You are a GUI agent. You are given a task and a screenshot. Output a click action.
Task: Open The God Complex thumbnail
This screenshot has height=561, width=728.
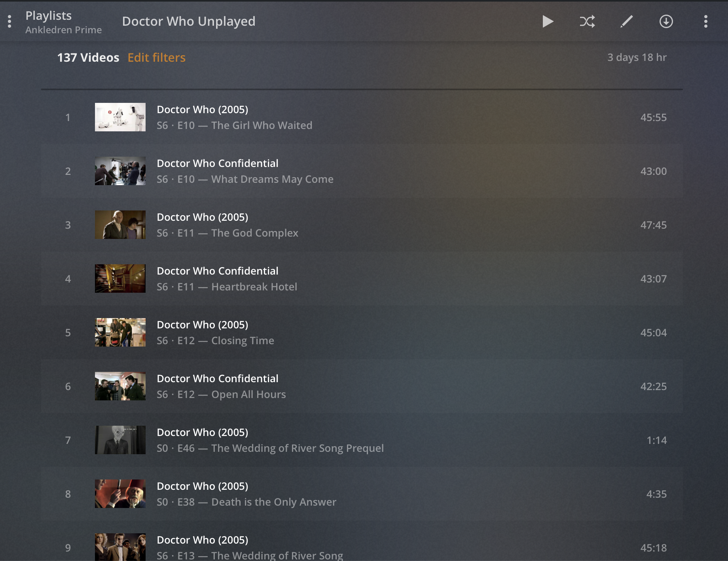[x=120, y=225]
